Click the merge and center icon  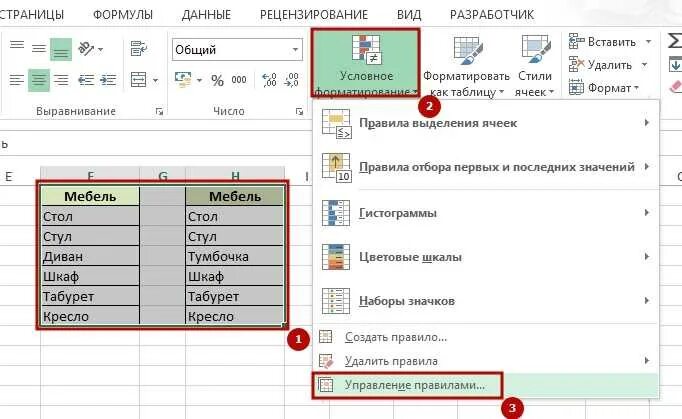tap(139, 80)
